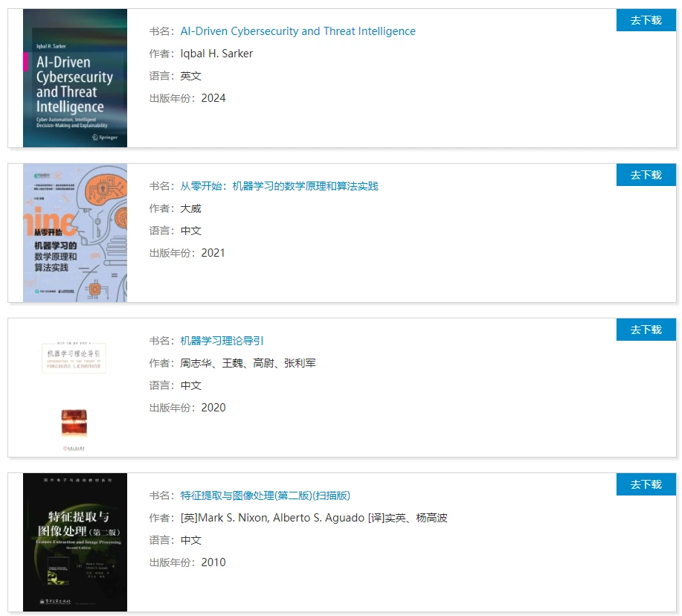
Task: Click the Mark S. Nixon author line
Action: 314,518
